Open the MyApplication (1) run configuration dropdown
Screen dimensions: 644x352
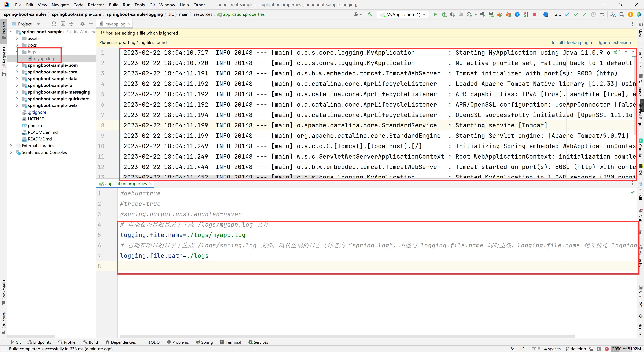[x=403, y=14]
